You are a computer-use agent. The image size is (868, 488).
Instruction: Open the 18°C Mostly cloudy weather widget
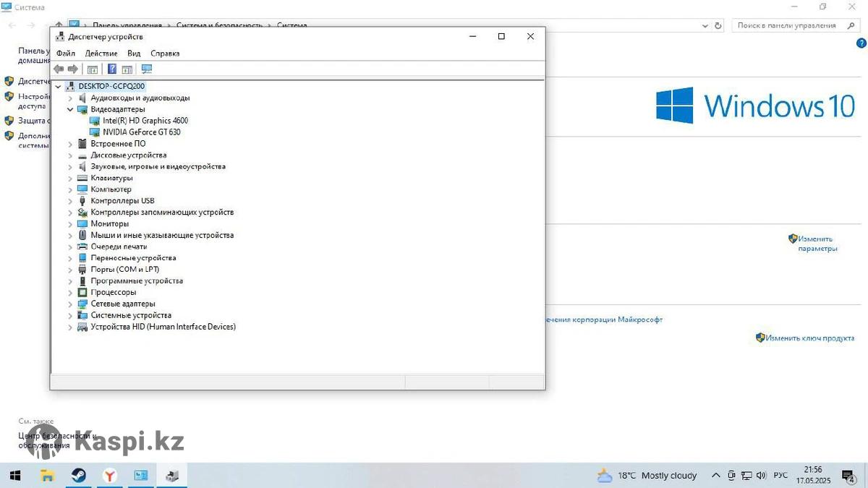647,476
